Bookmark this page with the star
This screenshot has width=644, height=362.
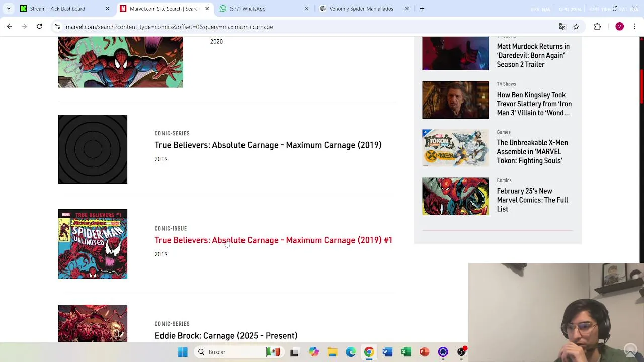click(576, 27)
